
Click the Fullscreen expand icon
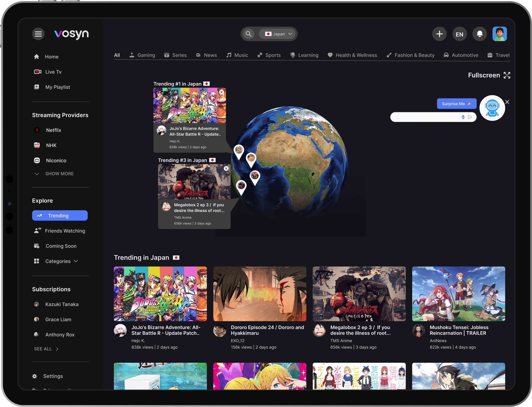507,75
